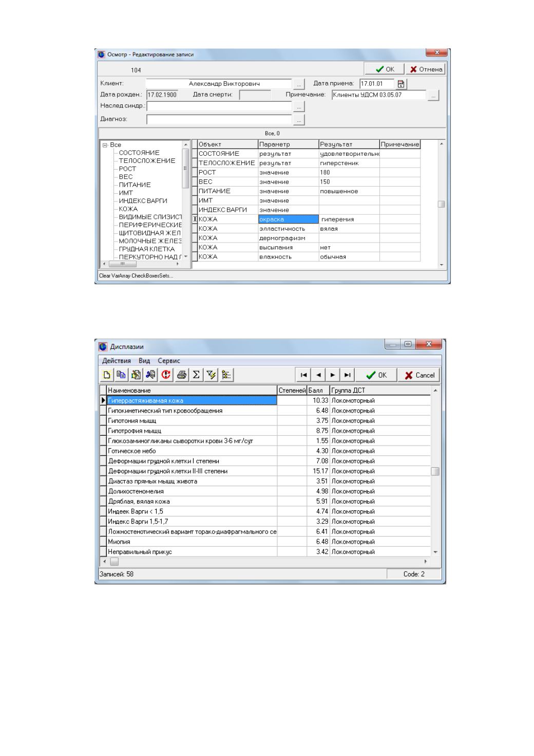Select ИНДЕКС ВАРГИ in the tree
The height and width of the screenshot is (756, 534).
[x=143, y=201]
